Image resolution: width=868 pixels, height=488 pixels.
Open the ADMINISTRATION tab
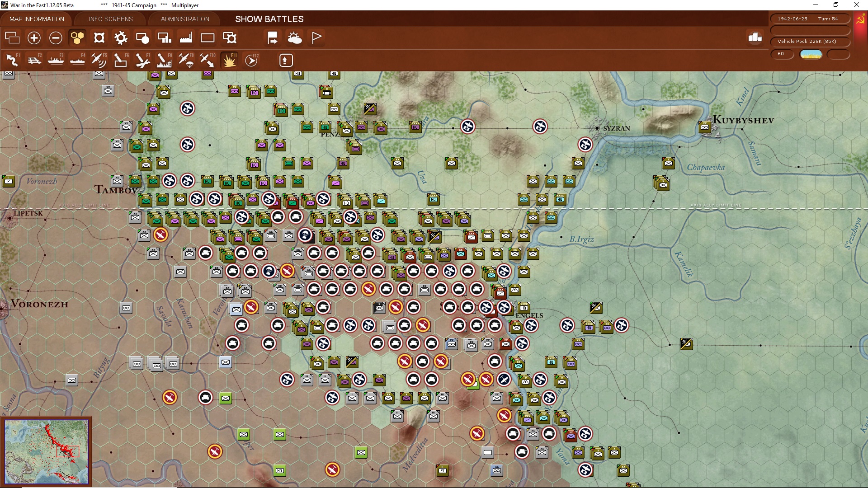point(185,19)
